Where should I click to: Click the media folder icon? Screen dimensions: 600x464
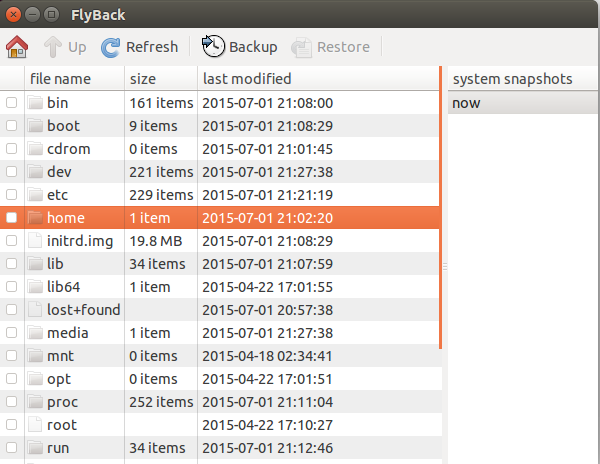[35, 333]
